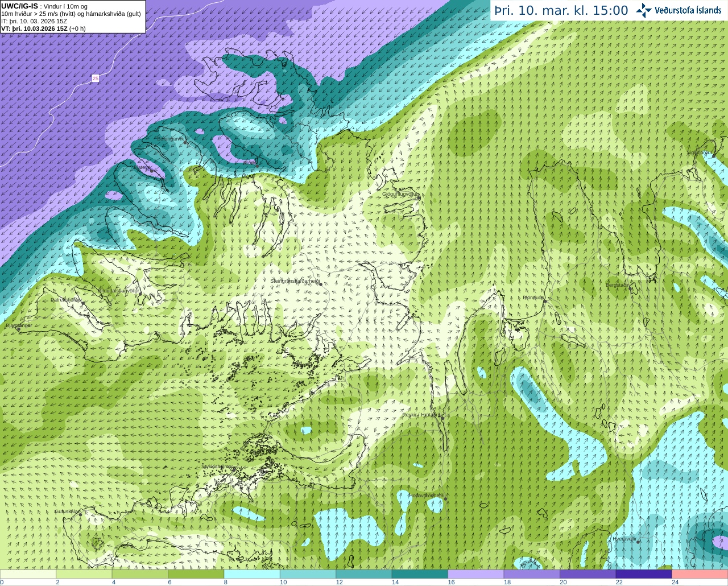The image size is (728, 586).
Task: Select the Steingrímsfjarðarheiði station marker
Action: click(x=320, y=284)
